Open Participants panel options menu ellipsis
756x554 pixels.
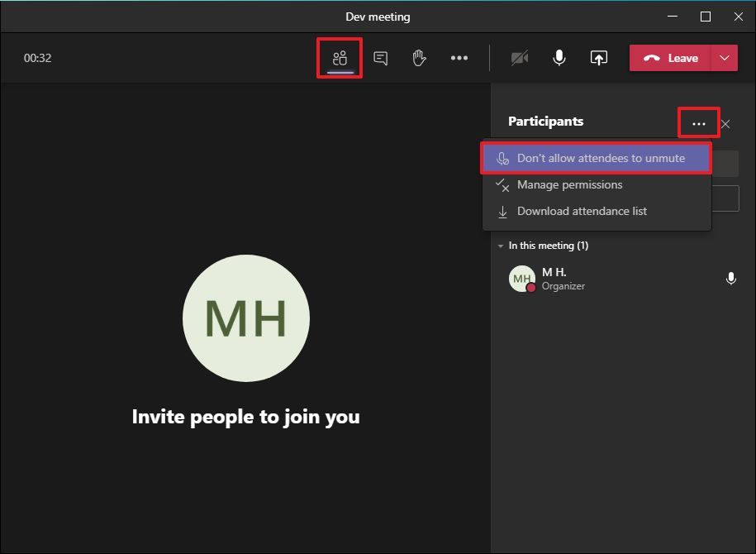[x=699, y=122]
